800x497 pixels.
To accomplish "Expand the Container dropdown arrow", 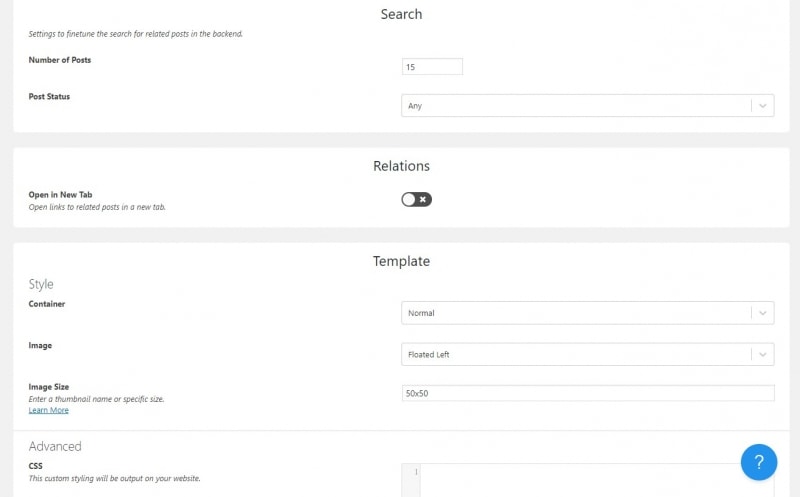I will pos(763,313).
